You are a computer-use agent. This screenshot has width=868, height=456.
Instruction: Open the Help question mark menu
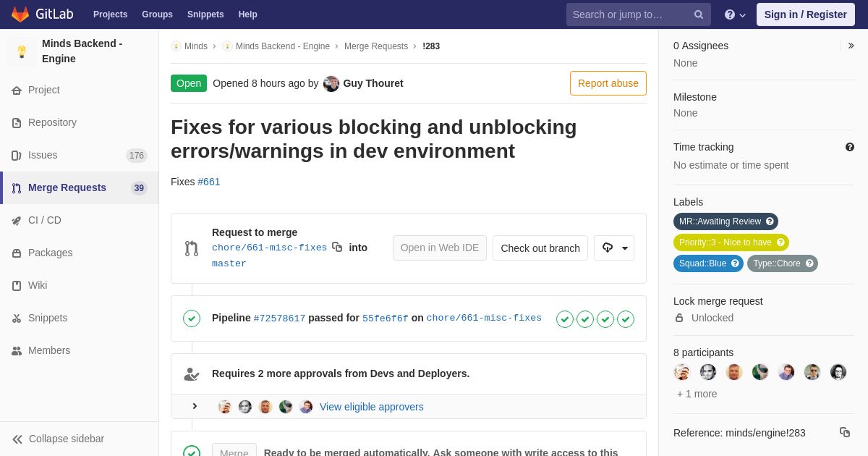tap(735, 14)
